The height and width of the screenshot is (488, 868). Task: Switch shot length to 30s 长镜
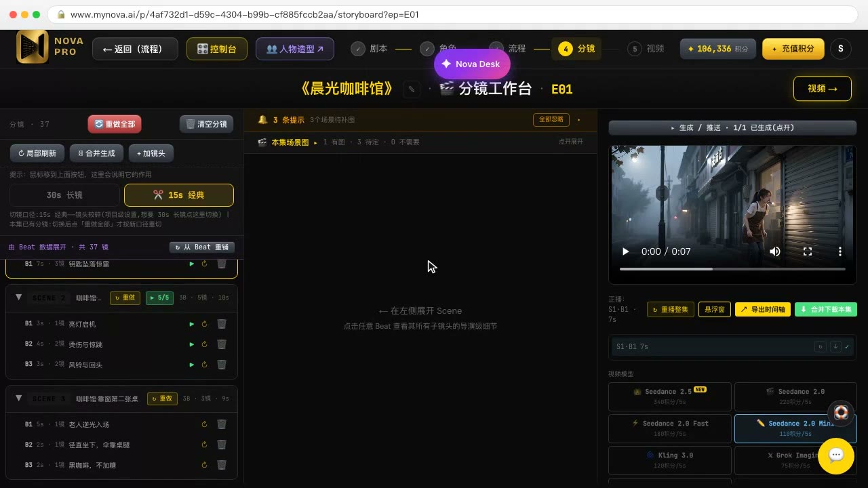pos(64,195)
